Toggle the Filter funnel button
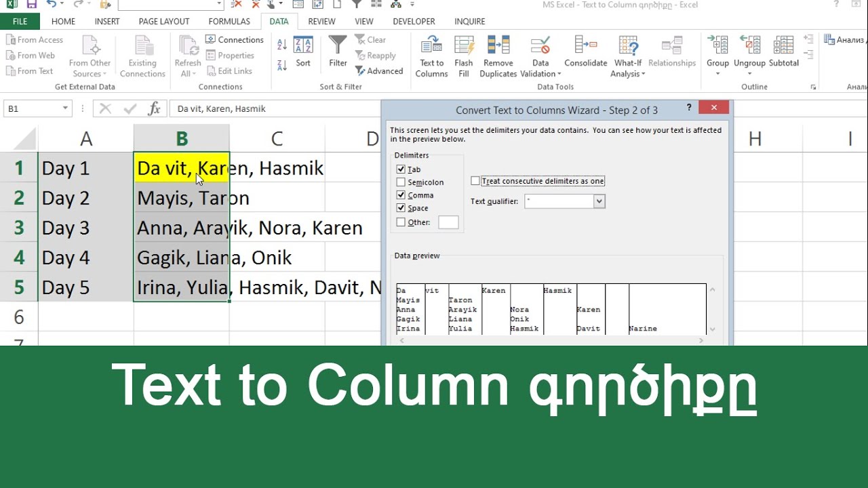 pos(338,52)
